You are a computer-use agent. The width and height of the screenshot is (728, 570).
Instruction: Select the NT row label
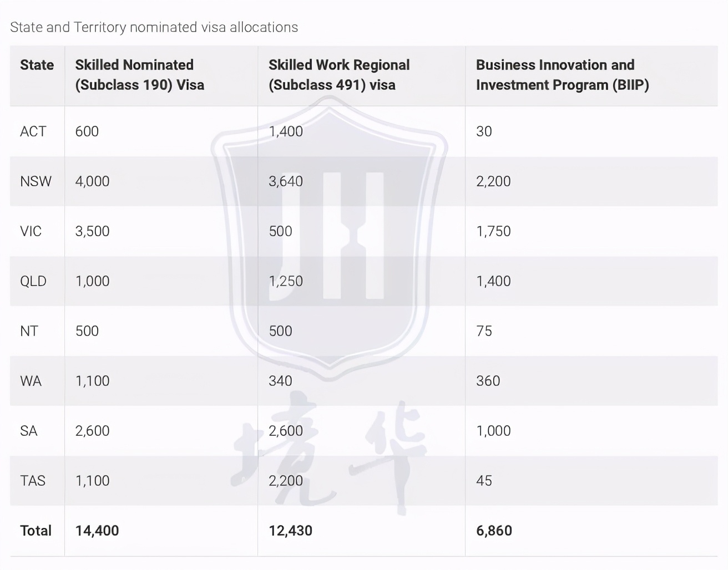pos(29,331)
